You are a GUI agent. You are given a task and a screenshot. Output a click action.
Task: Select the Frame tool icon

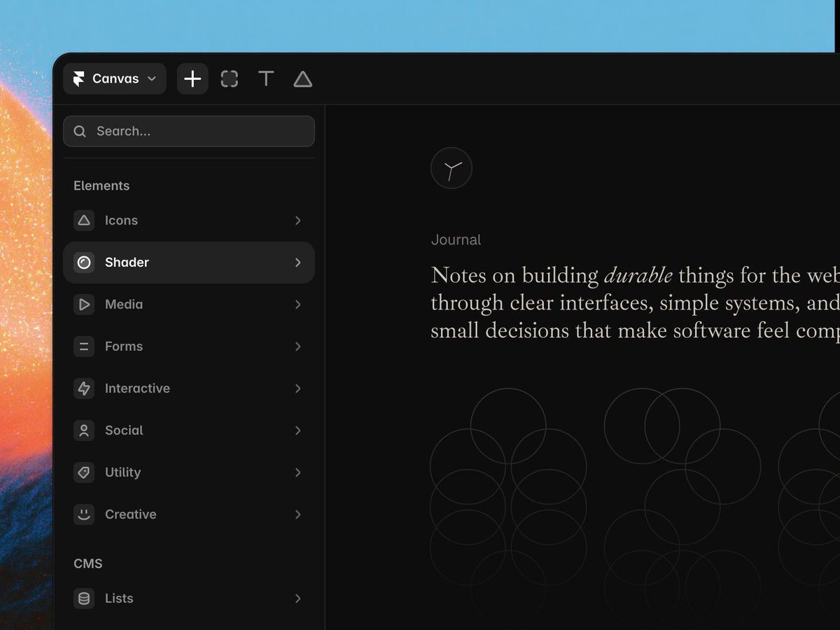pos(230,79)
